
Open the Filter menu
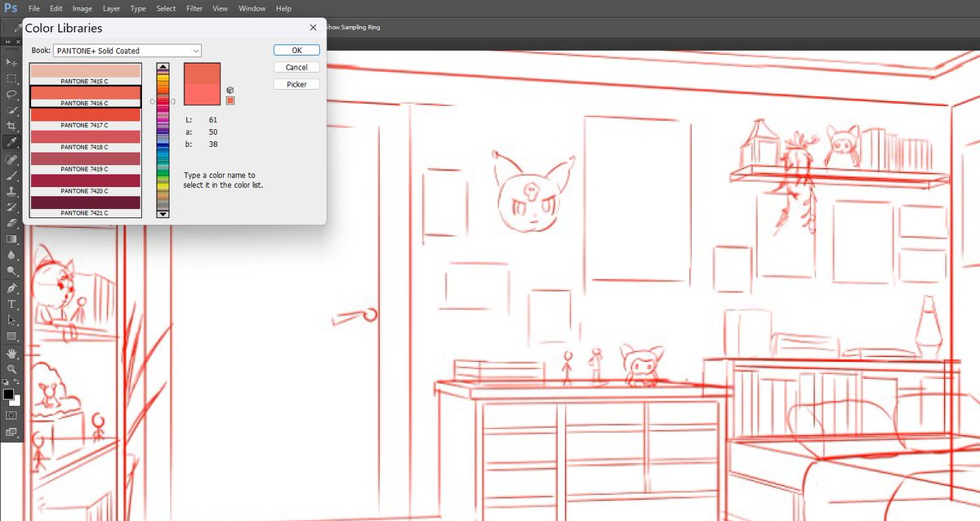click(x=194, y=8)
